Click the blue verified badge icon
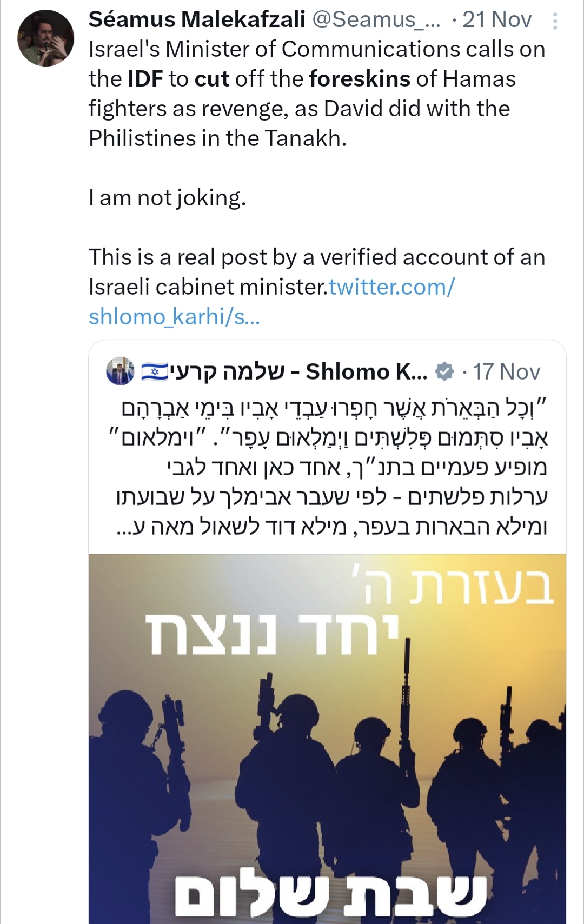This screenshot has width=584, height=924. coord(445,372)
